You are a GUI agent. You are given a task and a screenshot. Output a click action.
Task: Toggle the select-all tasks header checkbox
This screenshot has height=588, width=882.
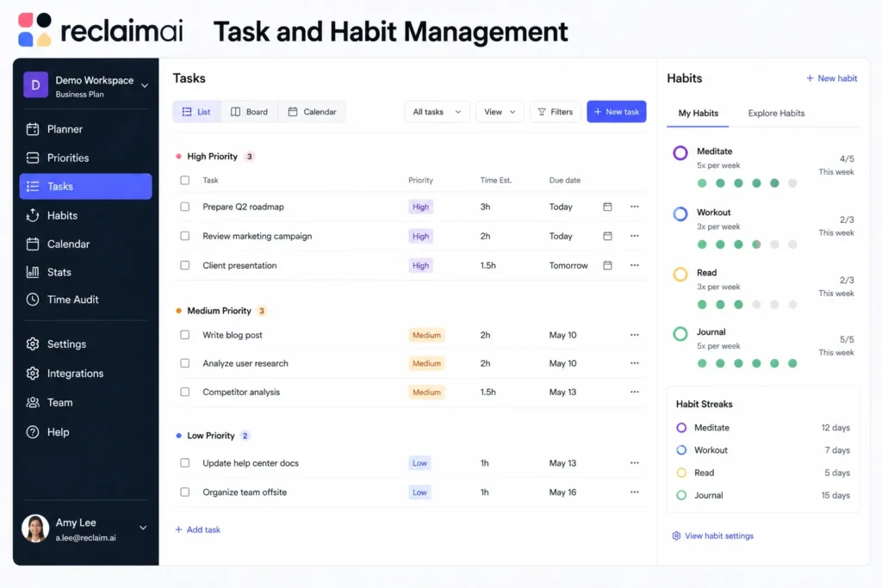[x=184, y=180]
